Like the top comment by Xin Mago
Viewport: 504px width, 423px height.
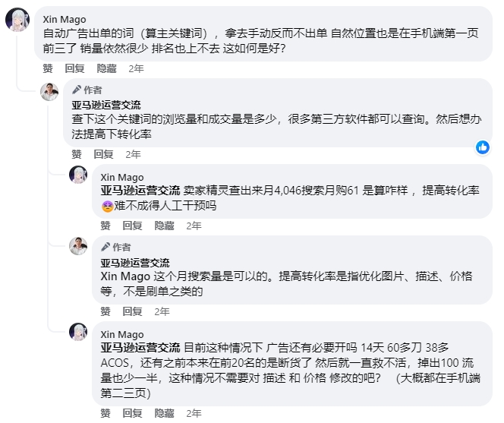pyautogui.click(x=48, y=68)
